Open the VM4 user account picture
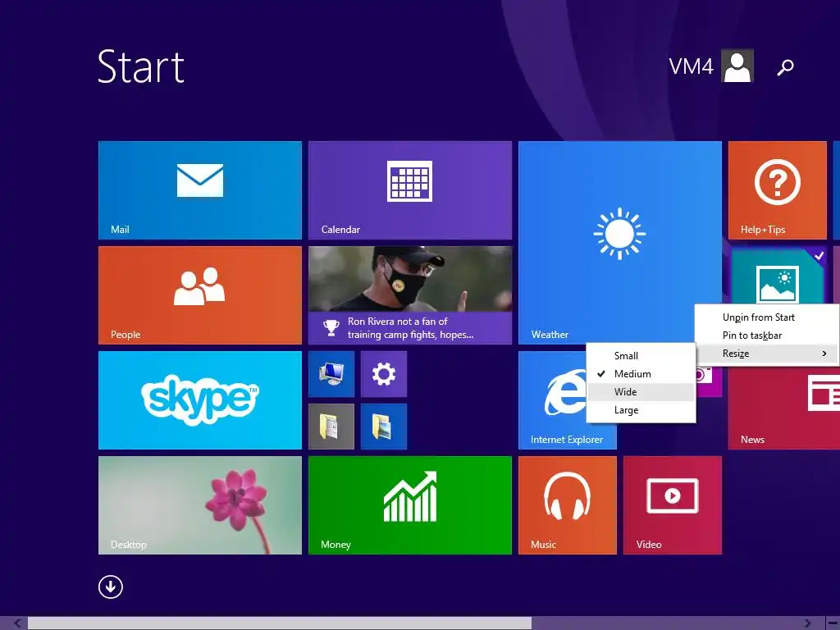This screenshot has width=840, height=630. [737, 66]
